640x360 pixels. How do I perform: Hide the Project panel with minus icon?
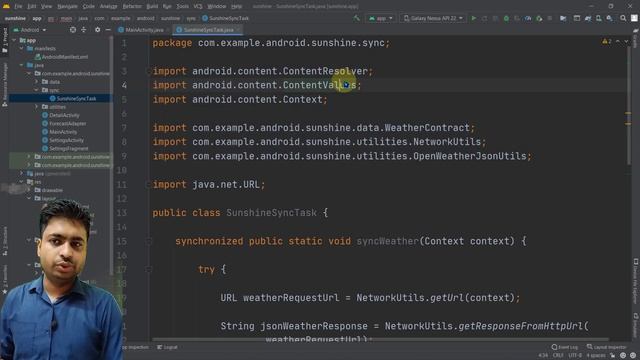[108, 30]
